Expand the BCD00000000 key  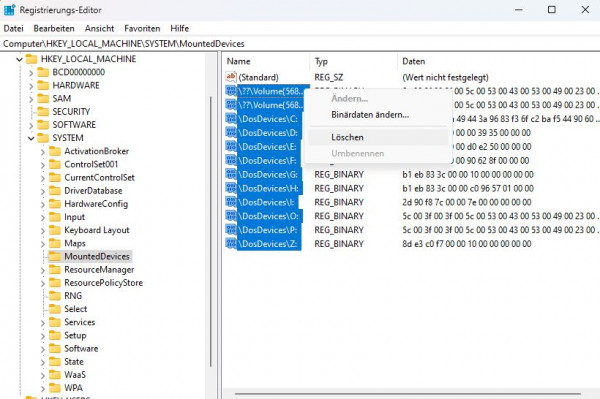[x=31, y=73]
